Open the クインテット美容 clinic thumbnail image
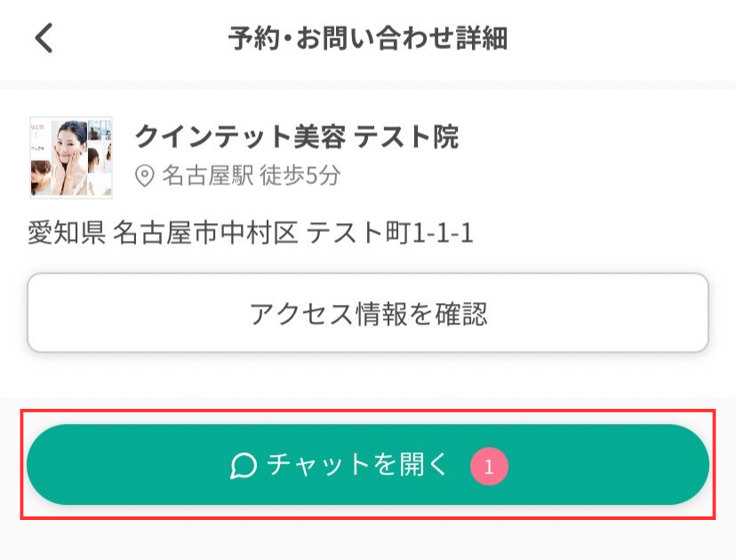 click(71, 156)
